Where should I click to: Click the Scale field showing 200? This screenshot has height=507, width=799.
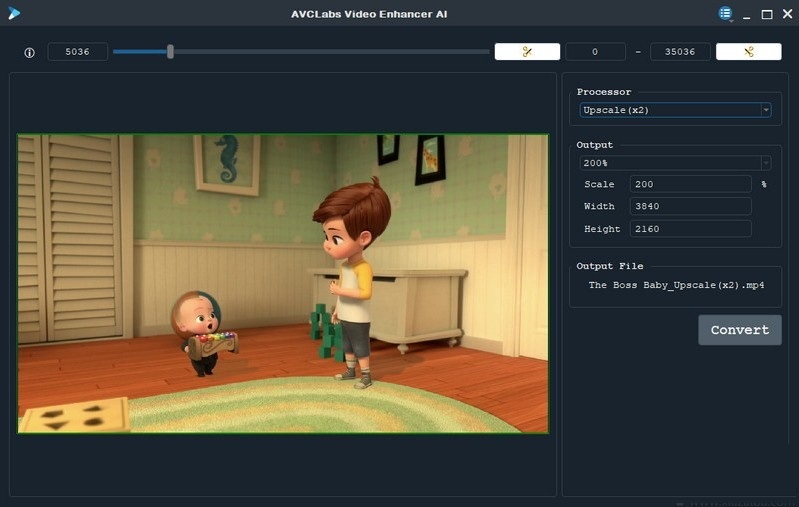click(x=690, y=184)
